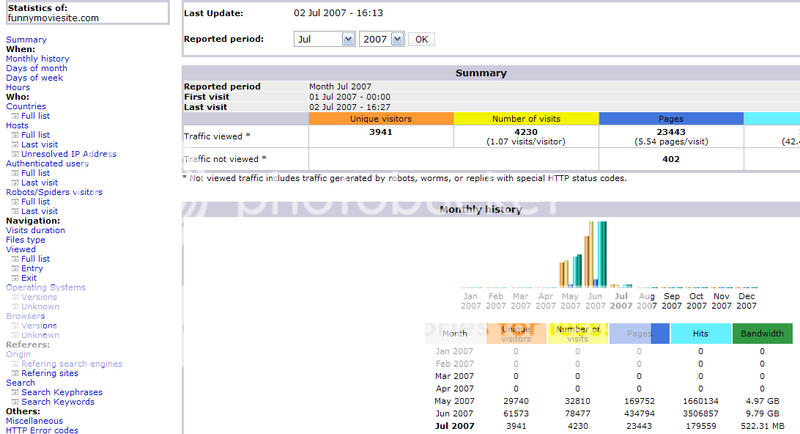The height and width of the screenshot is (434, 800).
Task: Click the icon beside Countries Full list
Action: click(x=15, y=116)
